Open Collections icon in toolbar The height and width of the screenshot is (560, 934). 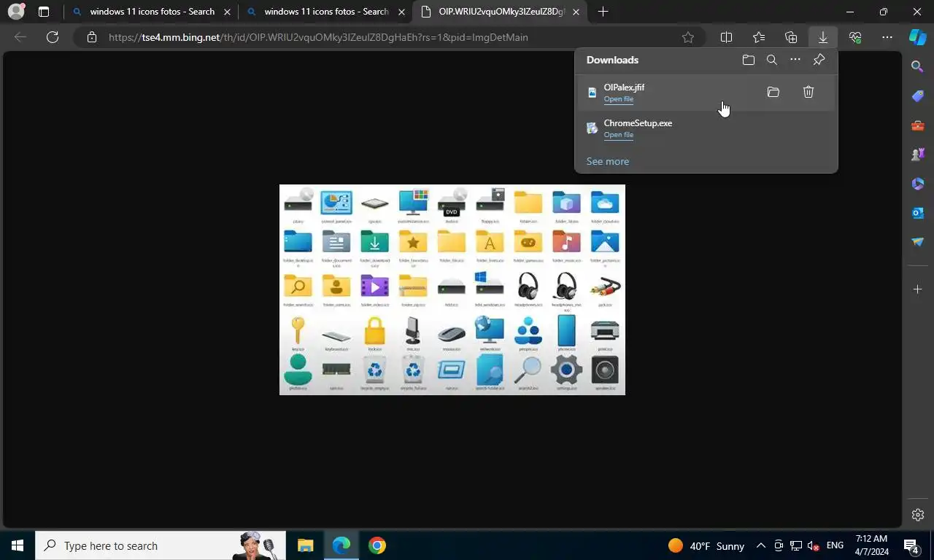(791, 37)
